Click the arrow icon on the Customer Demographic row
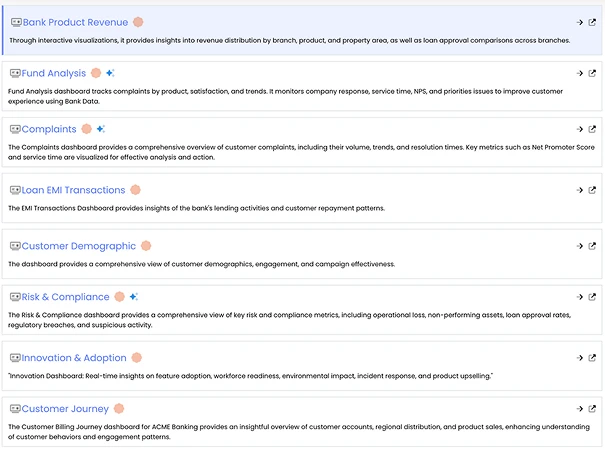605x449 pixels. pos(579,246)
